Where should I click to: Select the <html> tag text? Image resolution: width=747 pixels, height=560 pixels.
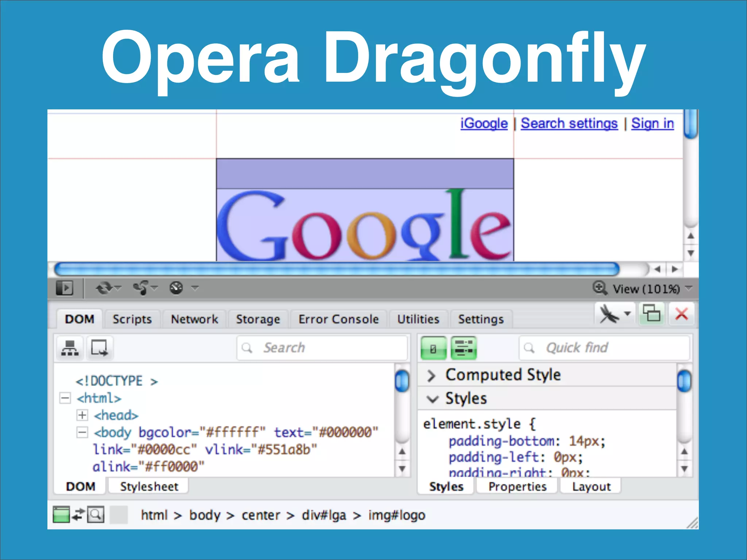pos(99,398)
